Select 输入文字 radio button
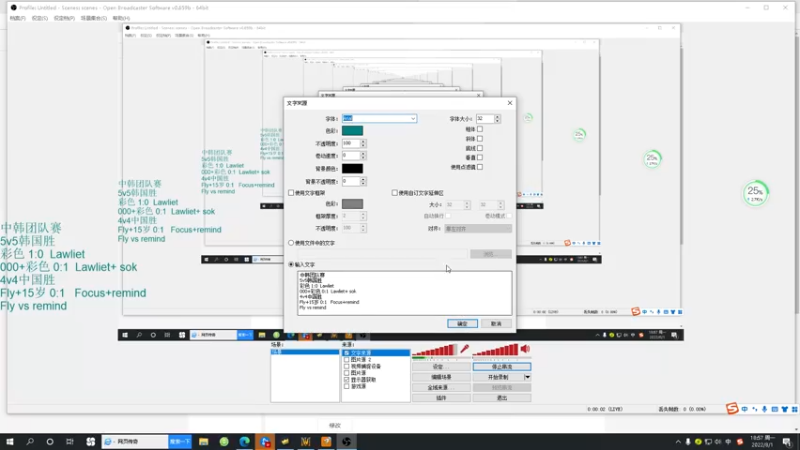The height and width of the screenshot is (450, 800). coord(291,264)
